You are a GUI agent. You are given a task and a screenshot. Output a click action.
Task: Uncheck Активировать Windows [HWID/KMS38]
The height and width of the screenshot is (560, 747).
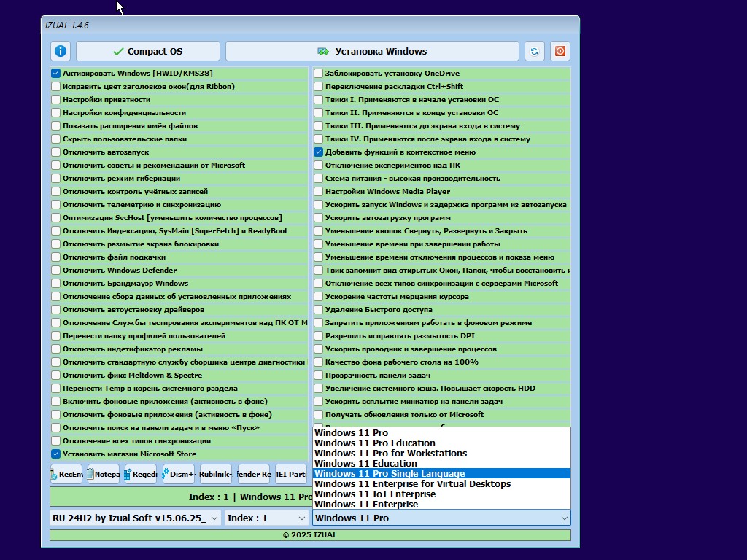[55, 74]
